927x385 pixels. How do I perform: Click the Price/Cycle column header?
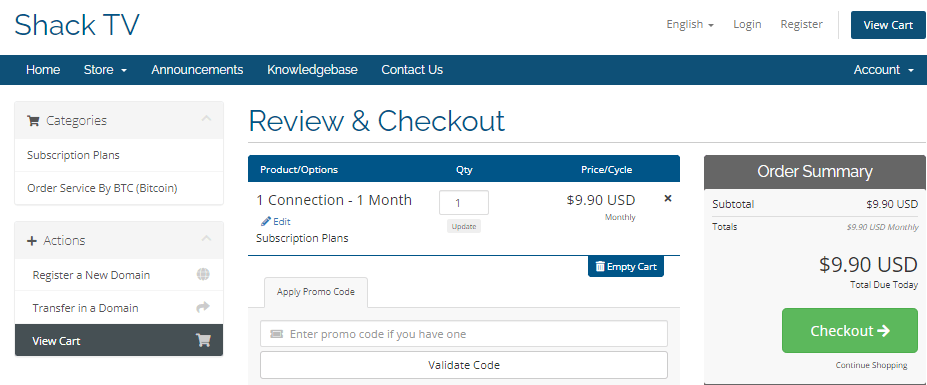pos(607,170)
